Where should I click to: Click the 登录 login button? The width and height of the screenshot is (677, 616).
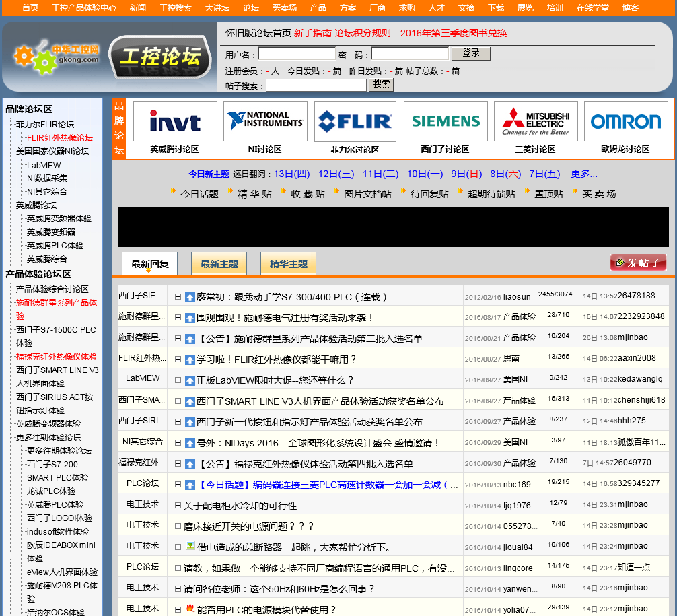[471, 53]
